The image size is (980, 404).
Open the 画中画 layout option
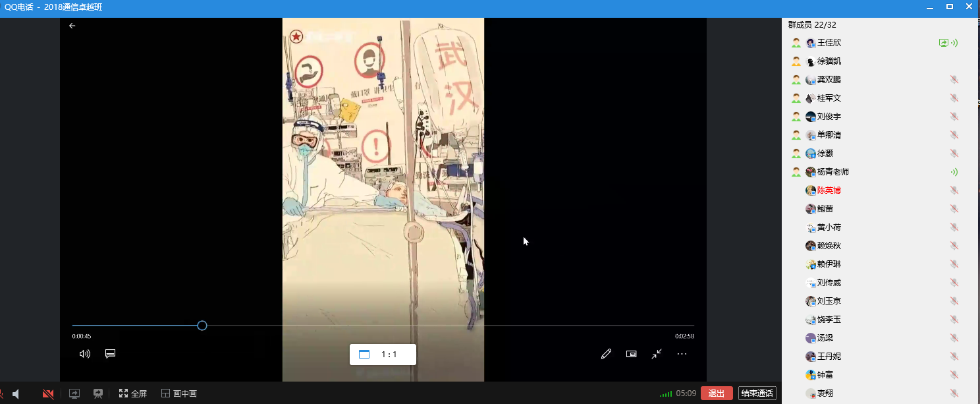coord(179,393)
